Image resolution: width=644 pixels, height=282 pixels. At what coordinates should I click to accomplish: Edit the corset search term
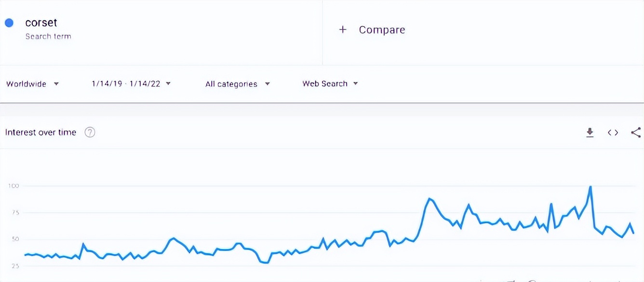pyautogui.click(x=41, y=23)
